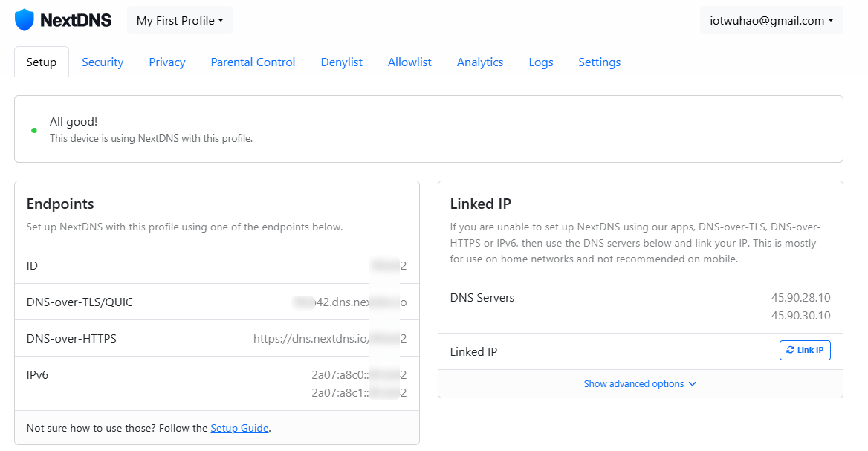Click the DNS server 45.90.28.10
The height and width of the screenshot is (451, 868).
coord(800,298)
